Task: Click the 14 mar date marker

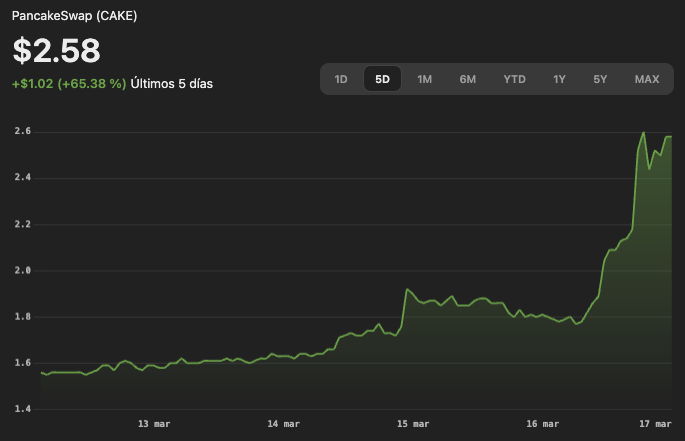Action: [284, 424]
